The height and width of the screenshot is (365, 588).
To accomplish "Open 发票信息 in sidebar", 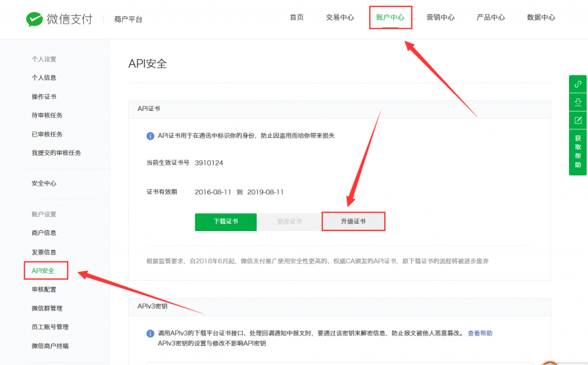I will coord(44,252).
